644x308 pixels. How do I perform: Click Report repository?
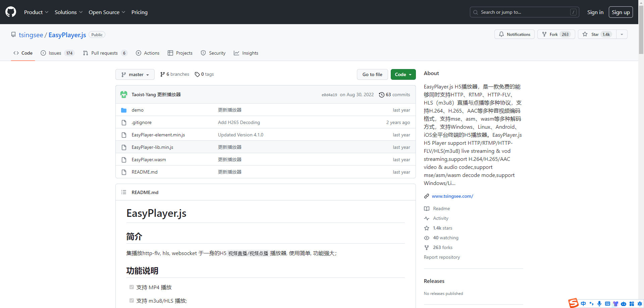[442, 257]
